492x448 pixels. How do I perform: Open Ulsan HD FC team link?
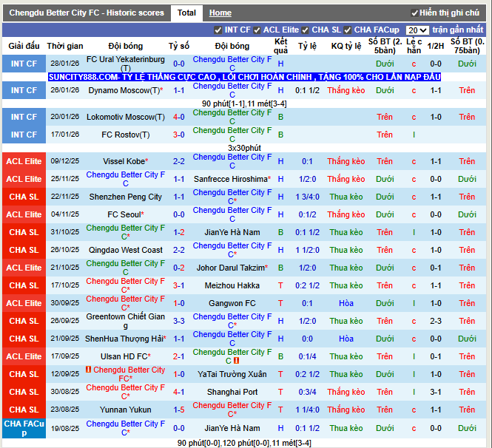click(x=124, y=356)
